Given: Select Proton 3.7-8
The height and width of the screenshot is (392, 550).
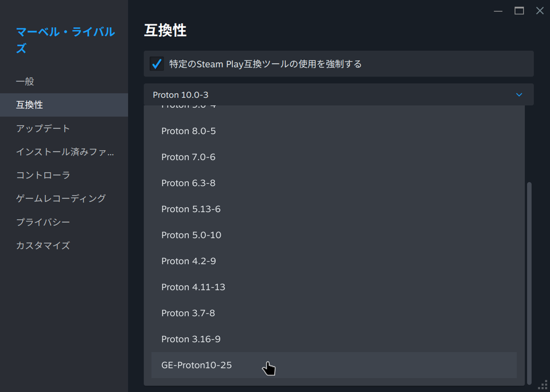Looking at the screenshot, I should pyautogui.click(x=187, y=313).
